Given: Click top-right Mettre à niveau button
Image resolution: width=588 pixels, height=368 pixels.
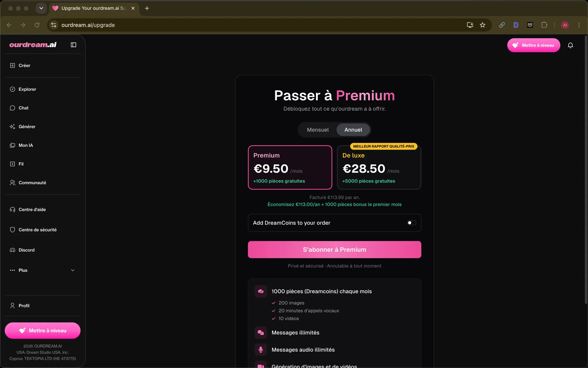Looking at the screenshot, I should tap(534, 45).
